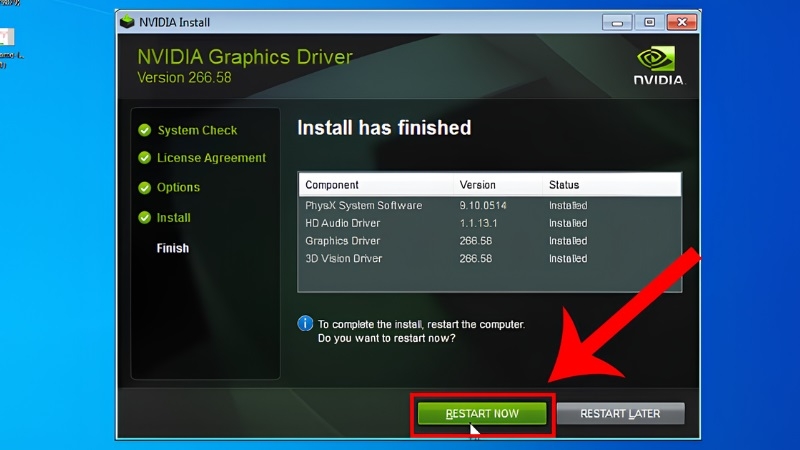
Task: Minimize the NVIDIA Install window
Action: 617,22
